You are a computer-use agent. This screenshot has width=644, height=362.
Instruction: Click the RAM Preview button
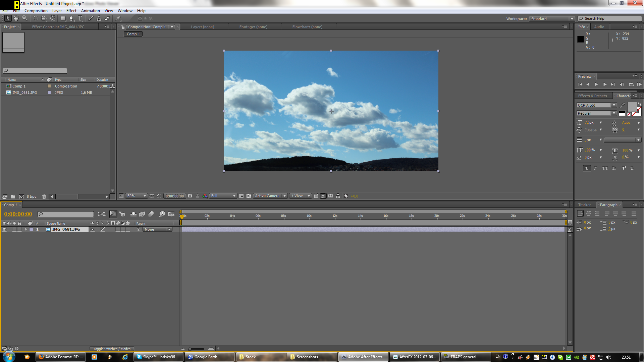tap(639, 84)
